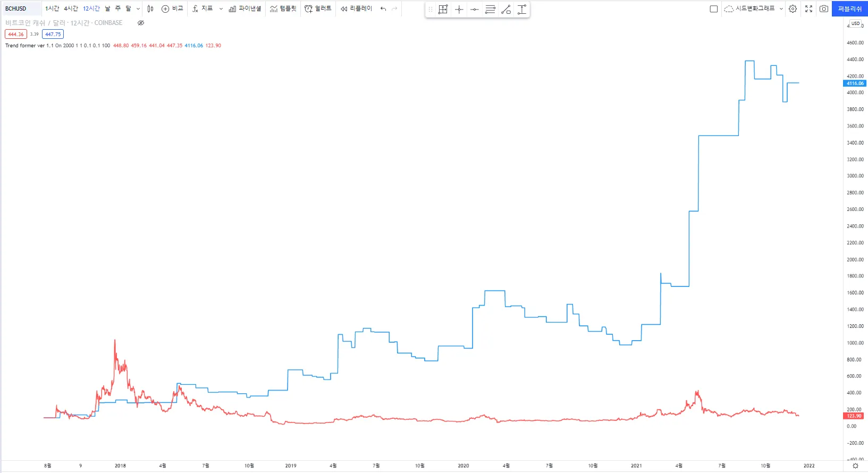Image resolution: width=868 pixels, height=473 pixels.
Task: Switch to 4시간 timeframe
Action: 71,9
